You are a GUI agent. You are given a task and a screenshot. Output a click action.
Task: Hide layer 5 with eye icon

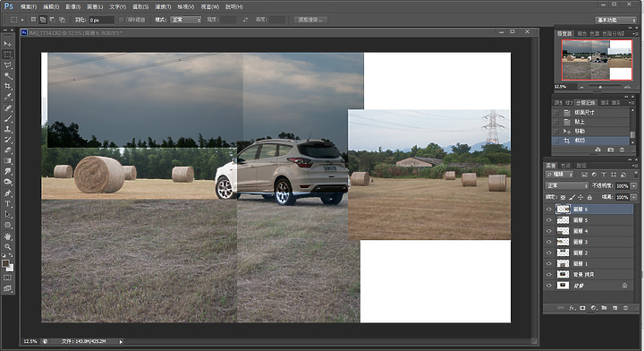coord(549,220)
